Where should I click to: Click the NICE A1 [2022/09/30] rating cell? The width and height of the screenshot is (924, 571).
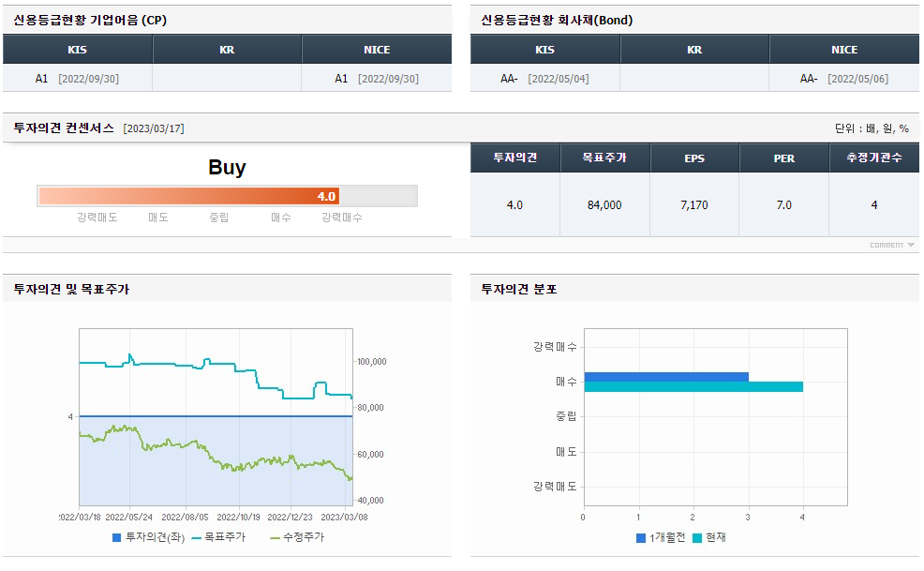377,79
